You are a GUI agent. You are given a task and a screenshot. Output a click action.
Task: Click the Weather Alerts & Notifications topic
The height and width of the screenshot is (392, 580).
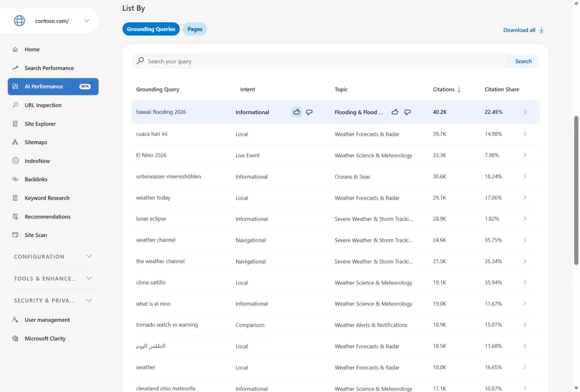tap(371, 325)
